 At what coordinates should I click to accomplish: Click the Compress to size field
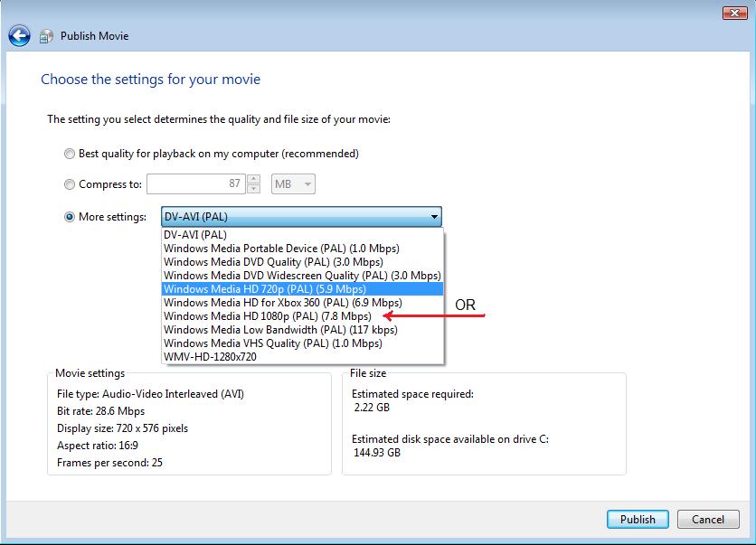(x=196, y=184)
